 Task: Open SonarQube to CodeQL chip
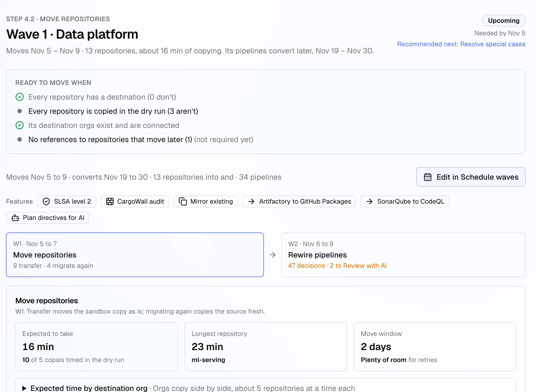pos(405,202)
